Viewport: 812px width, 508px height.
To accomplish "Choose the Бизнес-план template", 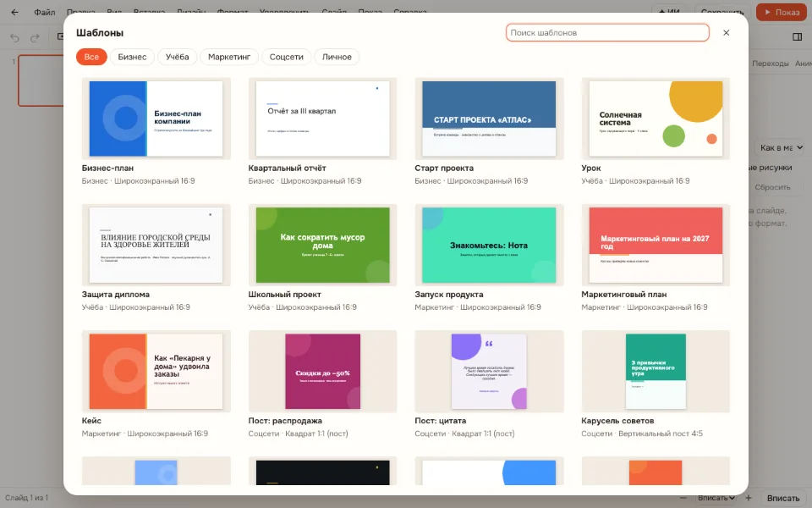I will pos(156,132).
